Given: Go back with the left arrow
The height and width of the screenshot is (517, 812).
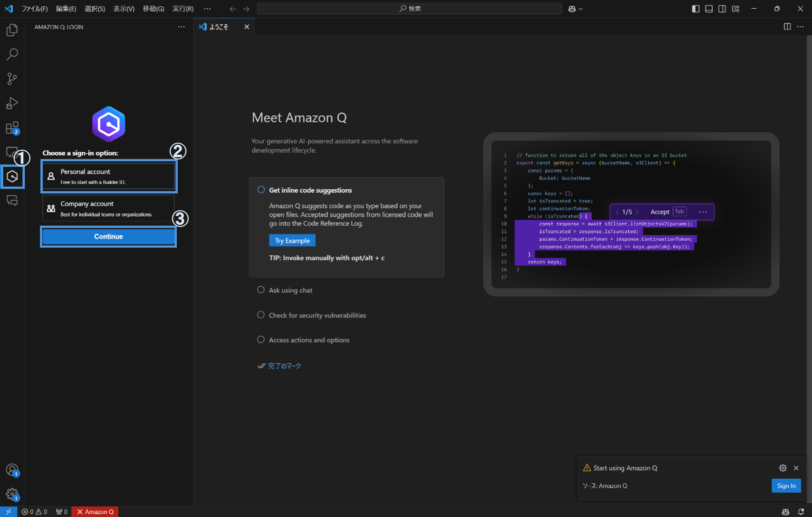Looking at the screenshot, I should (x=233, y=9).
